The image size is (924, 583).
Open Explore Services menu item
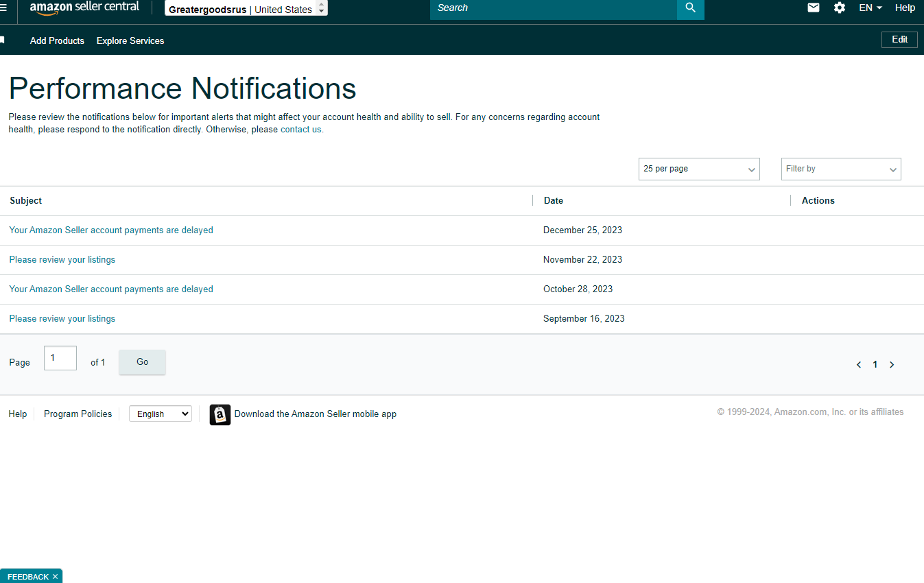tap(130, 40)
